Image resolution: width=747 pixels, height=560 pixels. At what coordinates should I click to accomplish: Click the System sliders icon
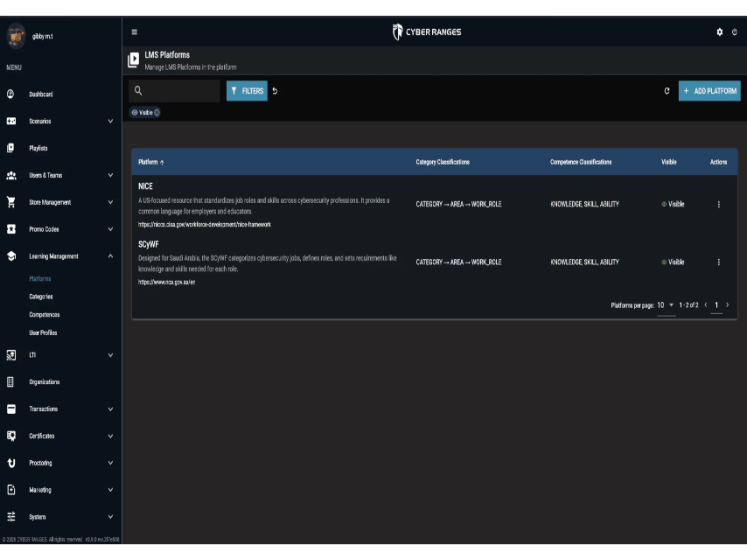pos(11,516)
